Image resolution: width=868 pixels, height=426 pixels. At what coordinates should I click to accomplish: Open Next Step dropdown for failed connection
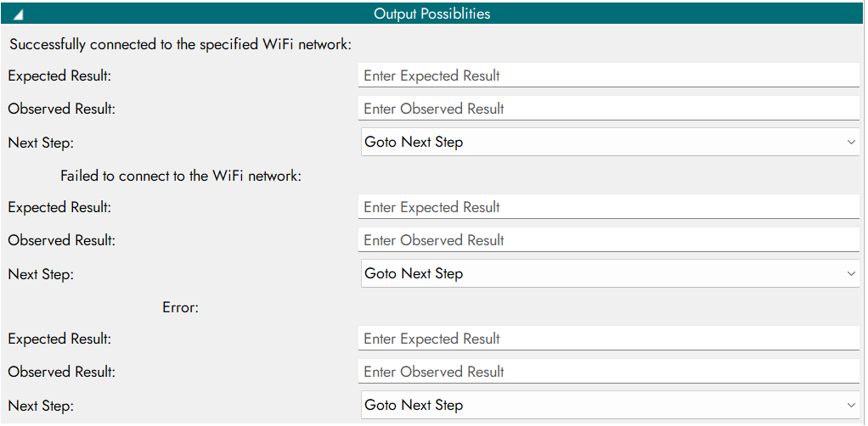(609, 274)
